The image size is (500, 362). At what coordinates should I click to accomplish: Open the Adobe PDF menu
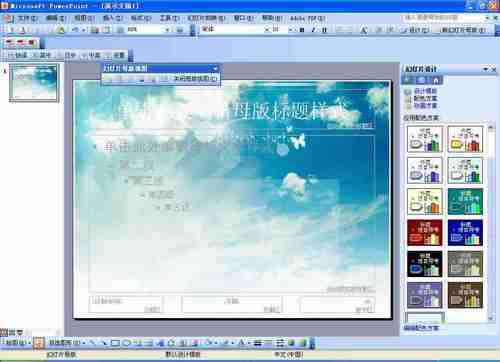click(x=307, y=19)
